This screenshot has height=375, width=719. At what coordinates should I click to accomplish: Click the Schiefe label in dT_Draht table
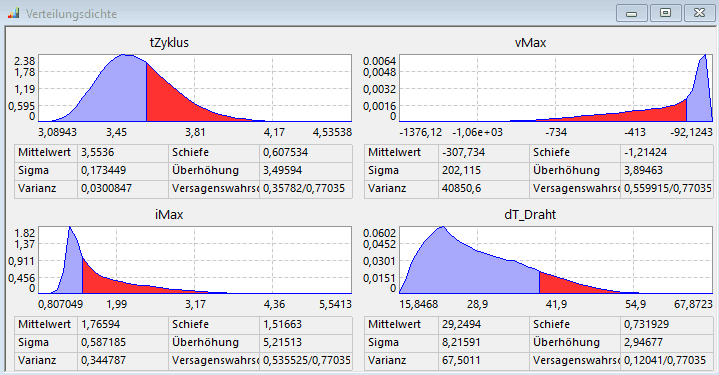click(x=551, y=324)
